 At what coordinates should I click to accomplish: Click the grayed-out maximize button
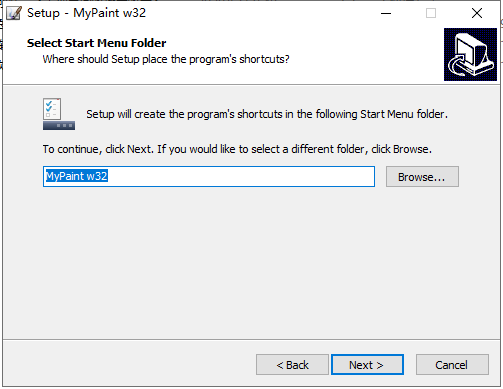coord(431,13)
